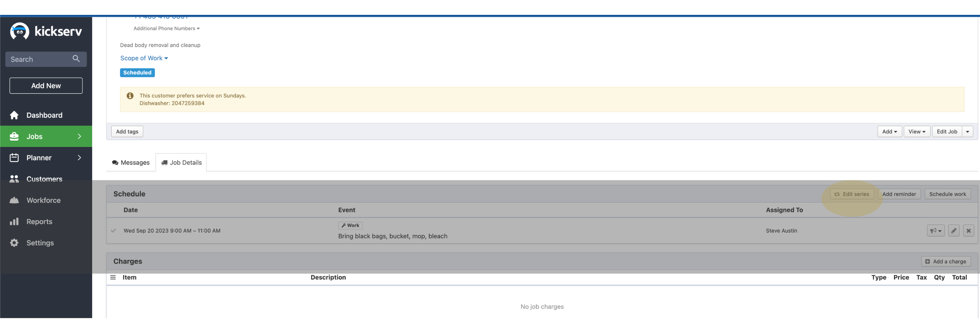Click the pencil edit event icon

click(954, 231)
